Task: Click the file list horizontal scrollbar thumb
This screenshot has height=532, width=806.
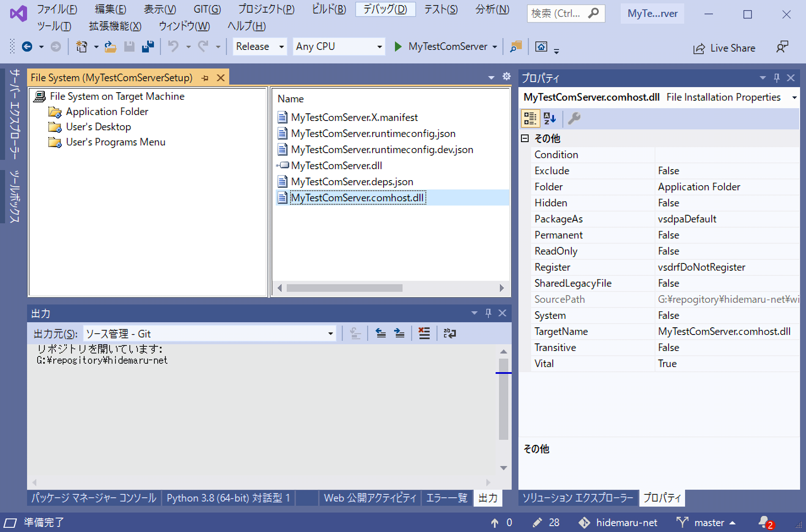Action: 344,288
